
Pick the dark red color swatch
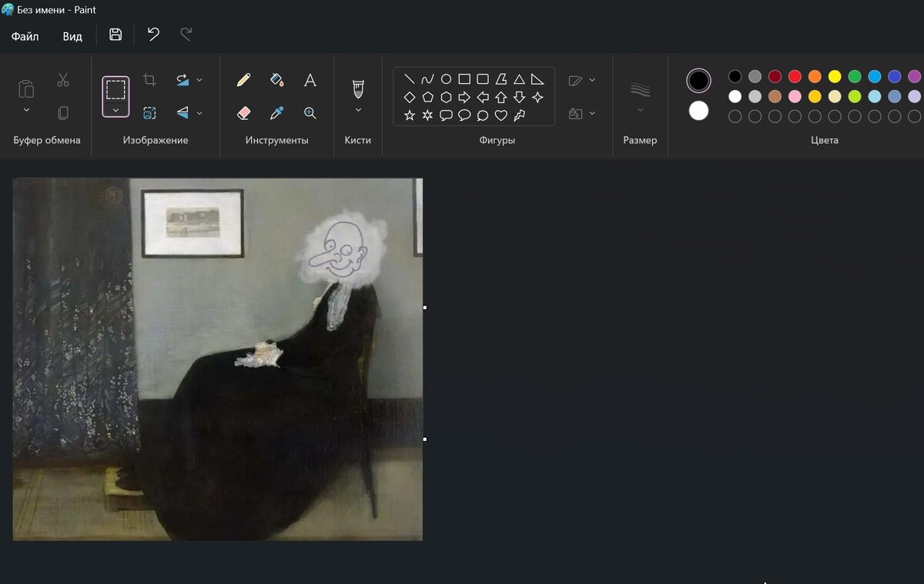click(x=775, y=76)
